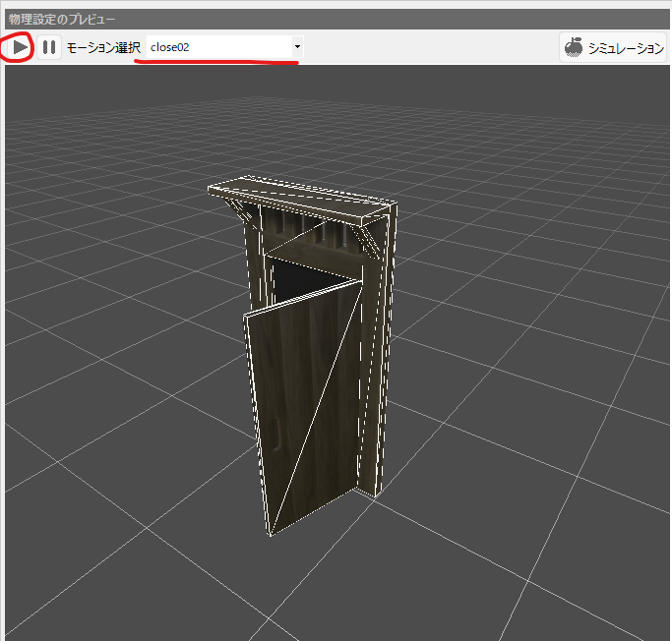Open the motion selection dropdown arrow
The height and width of the screenshot is (641, 672).
pos(297,47)
